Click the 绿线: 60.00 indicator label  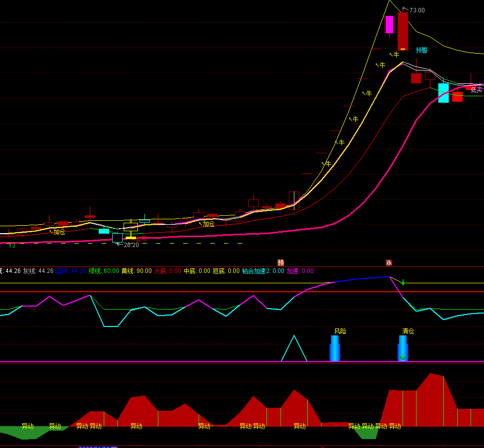pos(104,271)
